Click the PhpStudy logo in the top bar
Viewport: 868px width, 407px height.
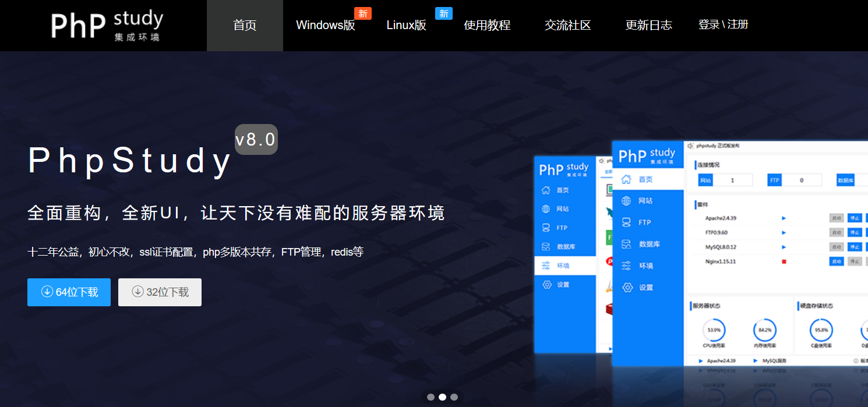(107, 25)
